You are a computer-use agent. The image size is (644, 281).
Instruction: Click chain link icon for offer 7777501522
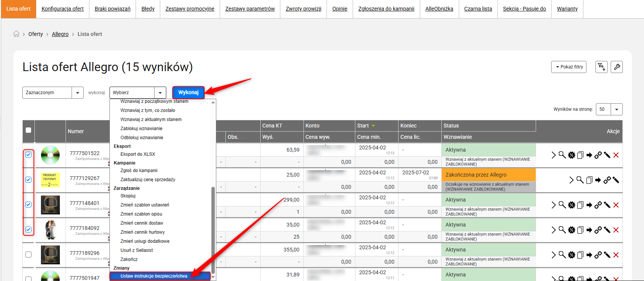pyautogui.click(x=598, y=155)
